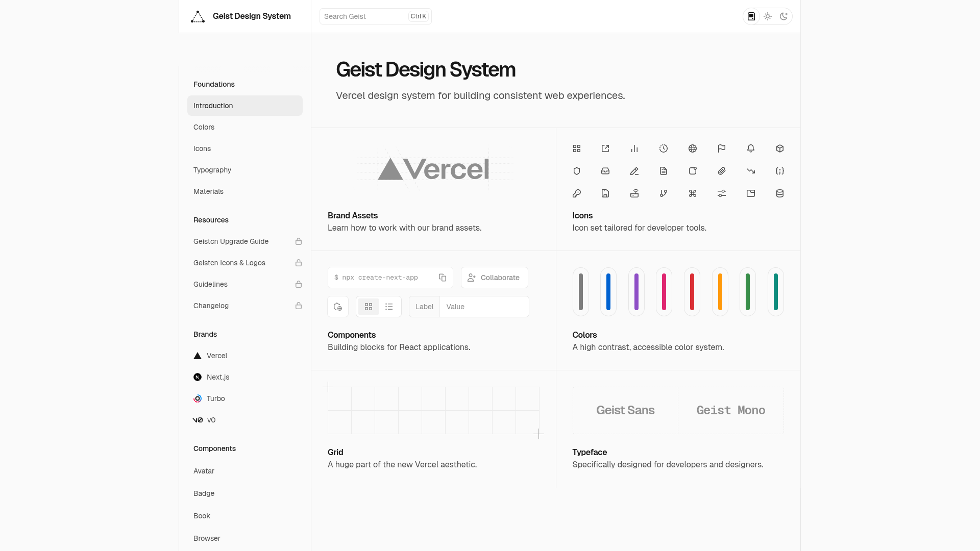The width and height of the screenshot is (980, 551).
Task: Click the pencil edit icon
Action: [634, 171]
